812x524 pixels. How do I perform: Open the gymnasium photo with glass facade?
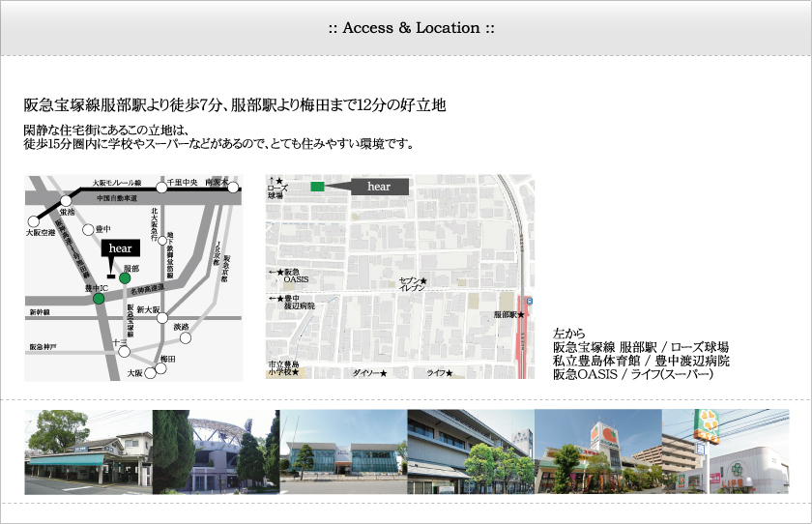pos(343,452)
